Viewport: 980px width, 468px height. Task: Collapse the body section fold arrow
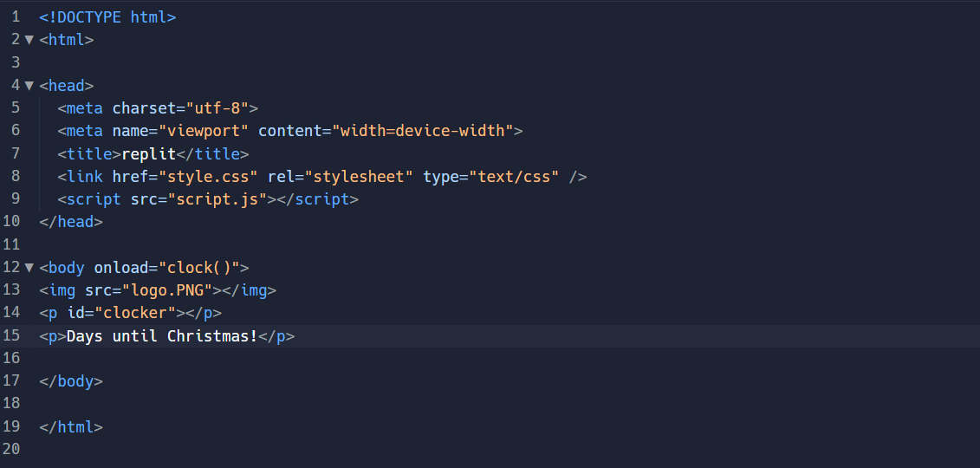click(29, 268)
